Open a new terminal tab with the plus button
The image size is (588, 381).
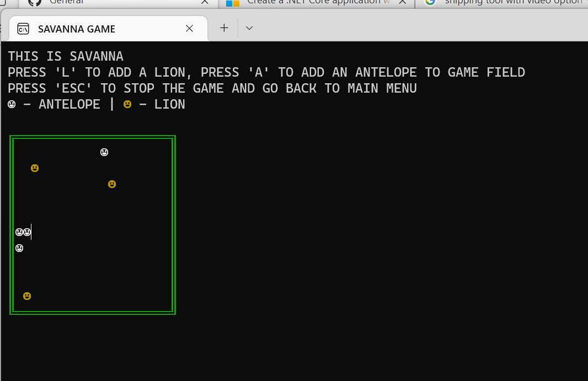point(223,28)
